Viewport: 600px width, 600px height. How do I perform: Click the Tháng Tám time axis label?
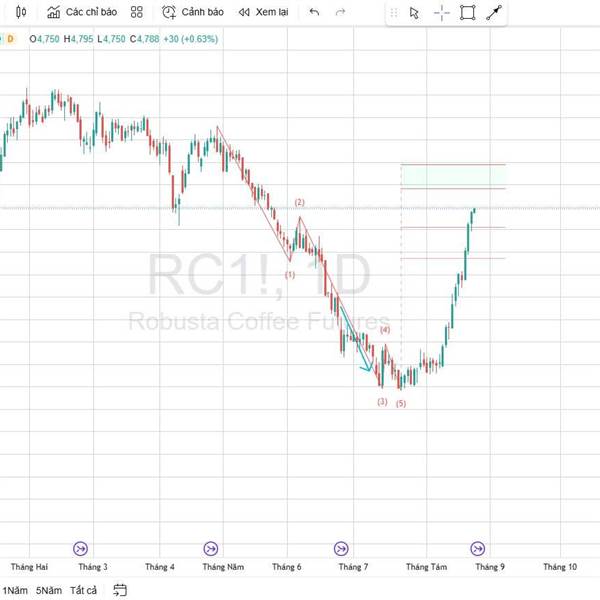click(x=426, y=567)
